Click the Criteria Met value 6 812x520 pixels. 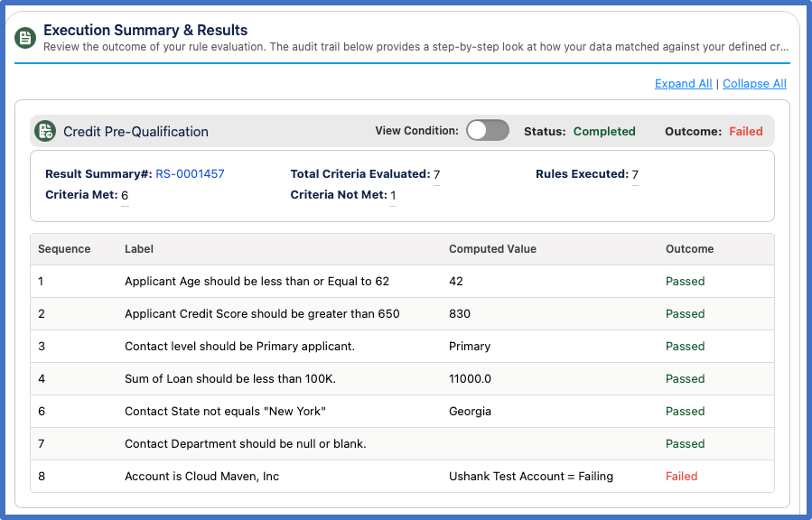(x=125, y=195)
